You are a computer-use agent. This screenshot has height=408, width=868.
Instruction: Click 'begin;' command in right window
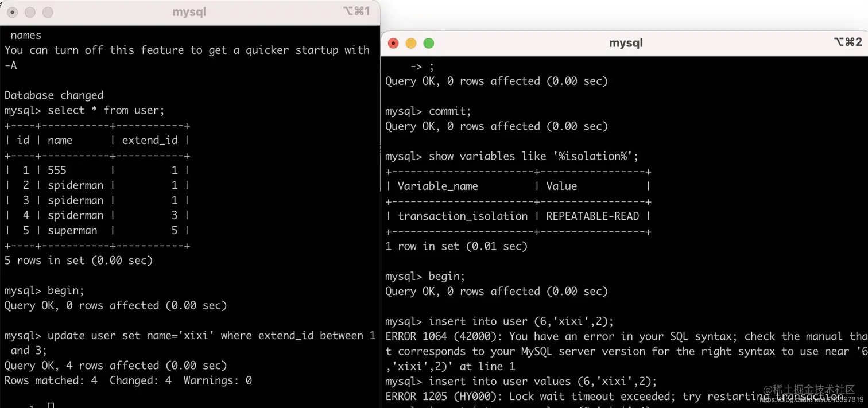(447, 276)
